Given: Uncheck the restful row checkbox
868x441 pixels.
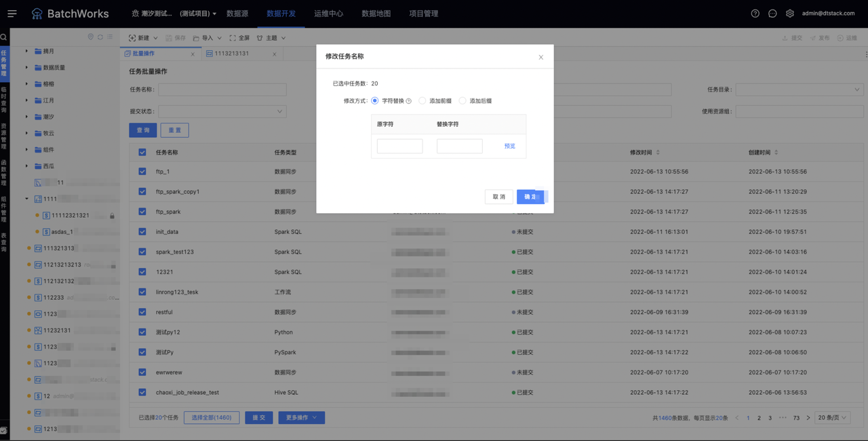Looking at the screenshot, I should point(142,312).
